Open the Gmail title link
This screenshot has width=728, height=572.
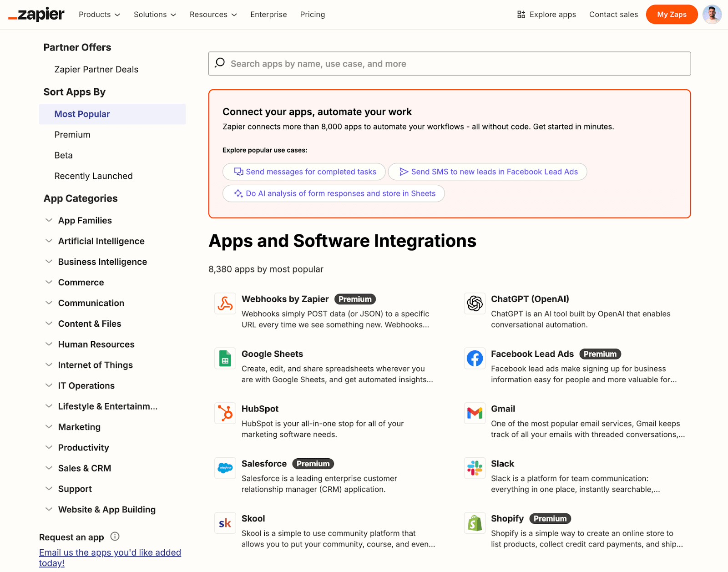[x=503, y=409]
